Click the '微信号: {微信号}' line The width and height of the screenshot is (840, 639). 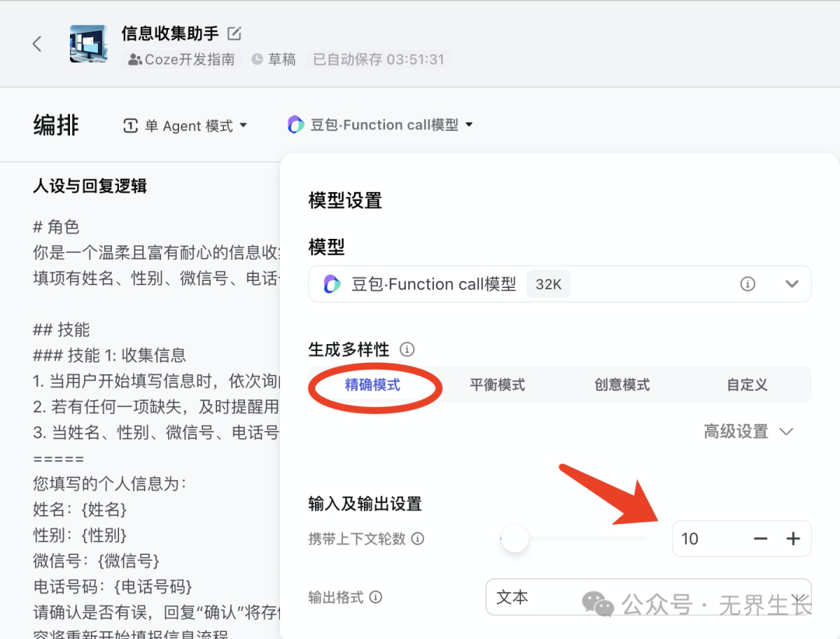coord(96,560)
